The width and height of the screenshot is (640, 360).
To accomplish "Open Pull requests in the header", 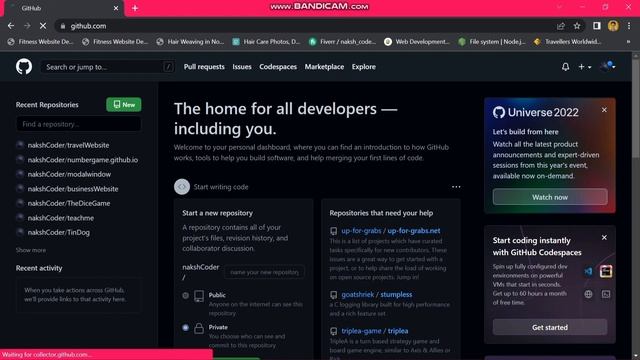I will [204, 67].
